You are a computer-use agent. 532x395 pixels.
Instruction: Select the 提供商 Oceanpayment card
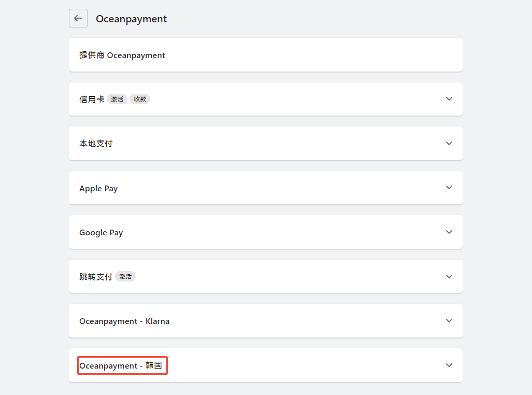pyautogui.click(x=265, y=55)
